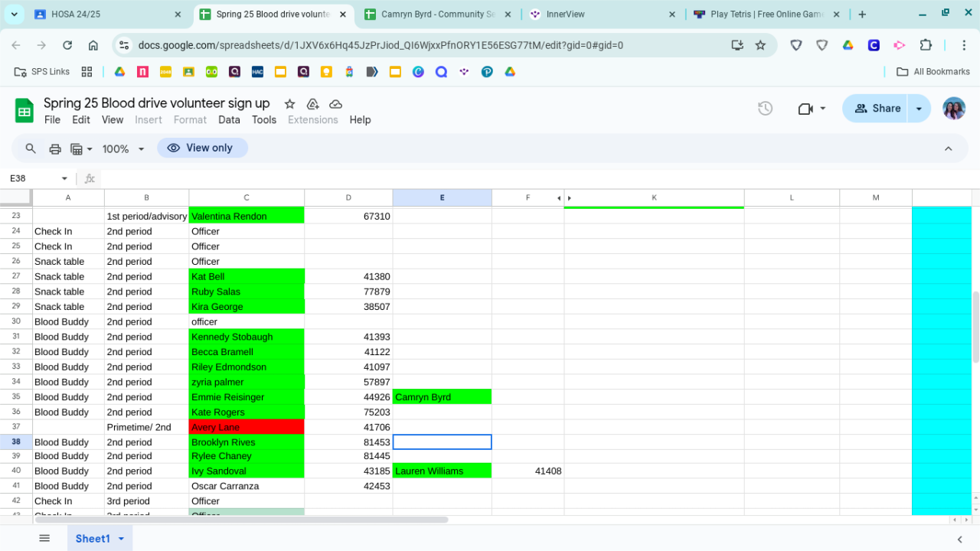Open the apps grid bookmark icon
980x551 pixels.
coord(87,72)
